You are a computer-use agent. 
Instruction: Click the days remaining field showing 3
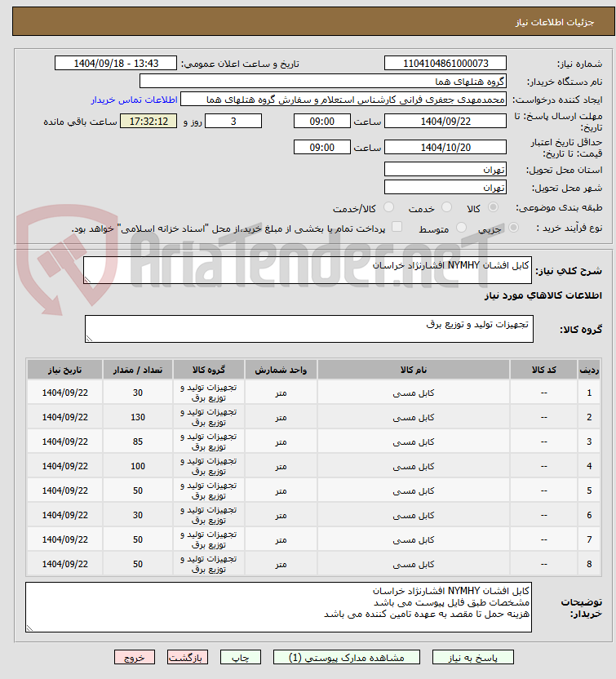[x=233, y=121]
